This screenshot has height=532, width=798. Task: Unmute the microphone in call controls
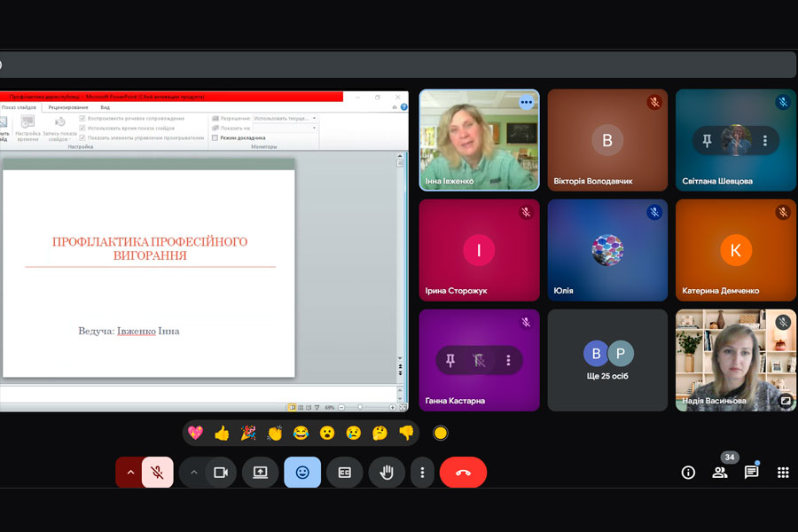click(157, 473)
